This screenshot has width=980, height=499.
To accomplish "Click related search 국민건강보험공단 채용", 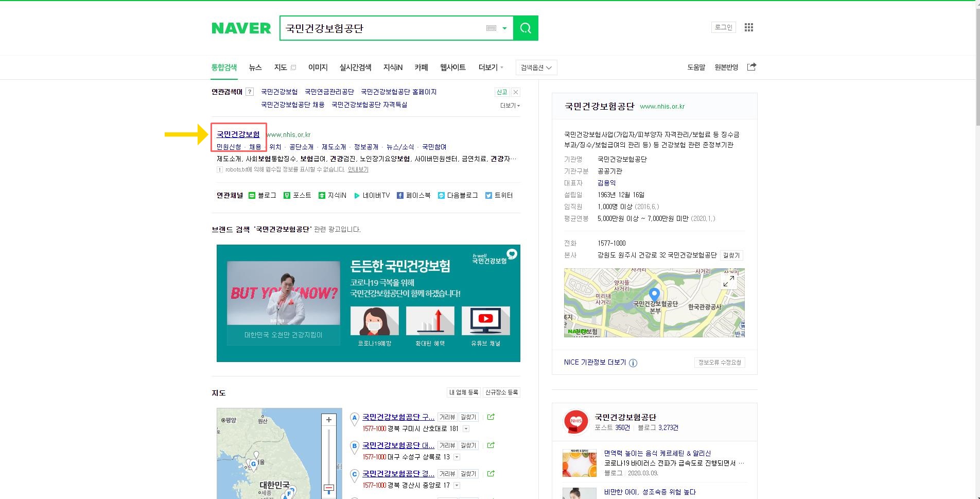I will click(292, 105).
